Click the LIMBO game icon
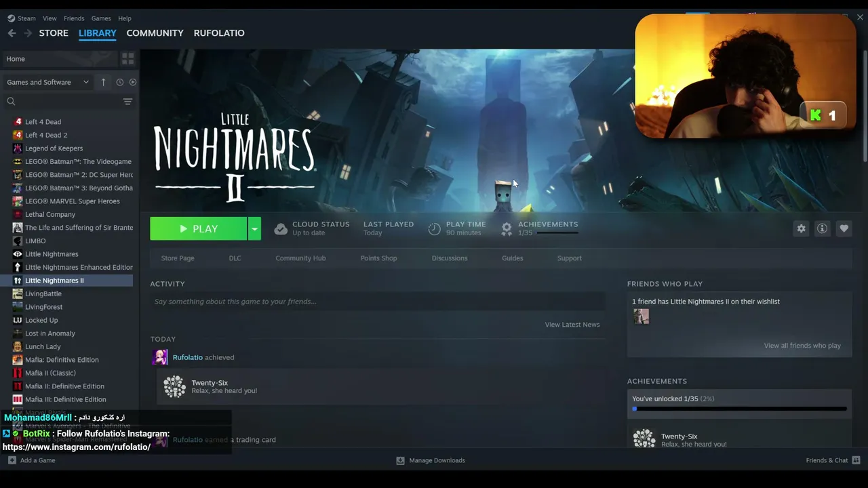 click(x=18, y=241)
